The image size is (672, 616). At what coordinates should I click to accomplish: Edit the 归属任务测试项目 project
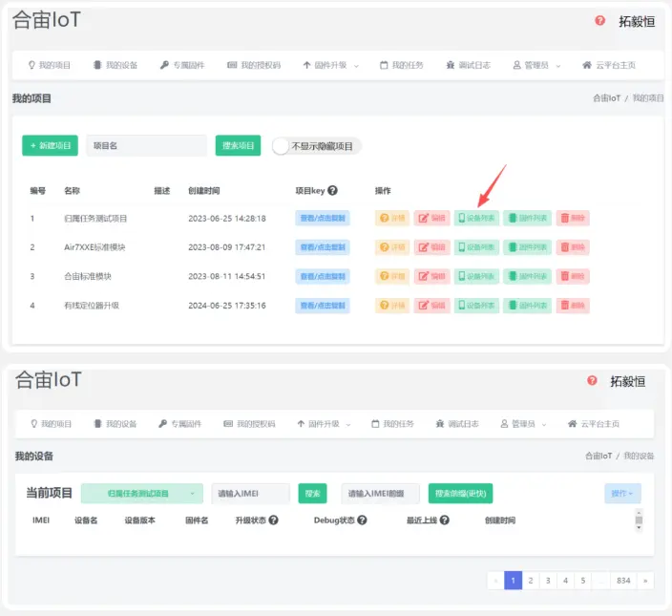(431, 218)
